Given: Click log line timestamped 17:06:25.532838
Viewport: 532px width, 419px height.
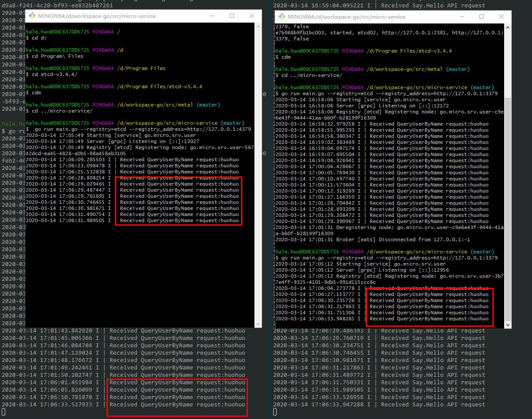Looking at the screenshot, I should tap(132, 172).
